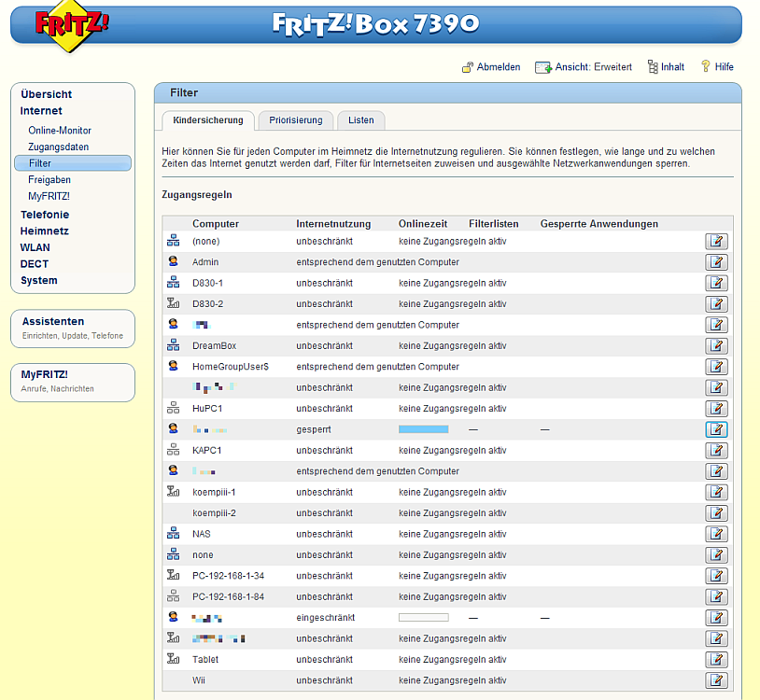
Task: Open MyFRITZ! Anrufe, Nachrichten panel
Action: tap(73, 383)
